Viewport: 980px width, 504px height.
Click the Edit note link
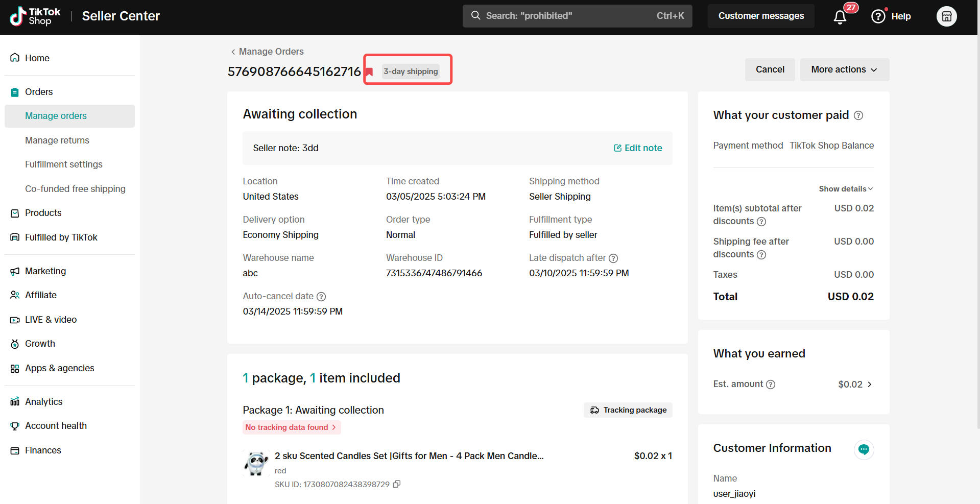pyautogui.click(x=638, y=148)
